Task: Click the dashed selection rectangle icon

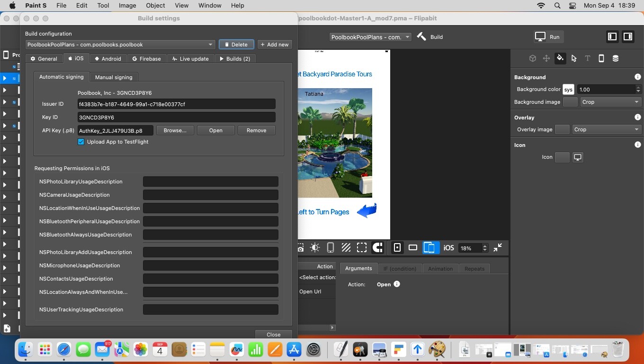Action: 362,247
